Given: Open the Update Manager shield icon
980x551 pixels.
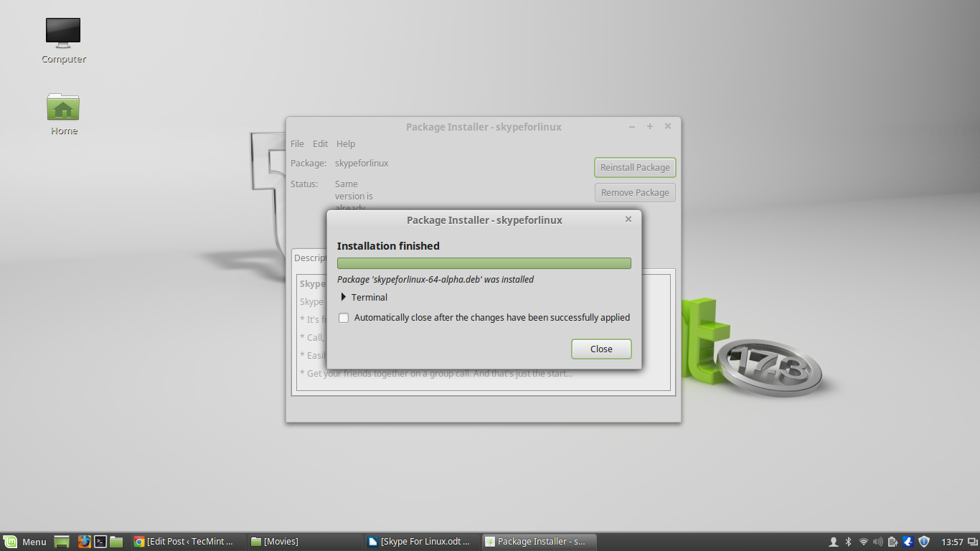Looking at the screenshot, I should click(x=924, y=542).
